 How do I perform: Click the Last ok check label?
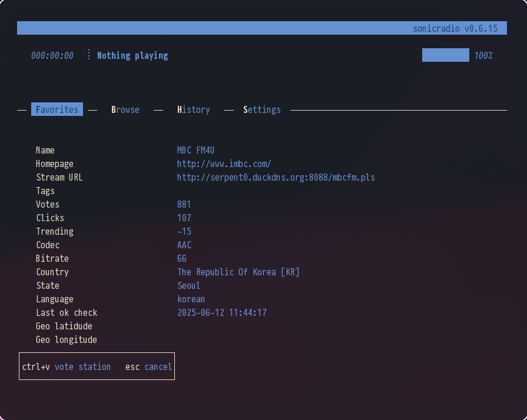point(66,312)
